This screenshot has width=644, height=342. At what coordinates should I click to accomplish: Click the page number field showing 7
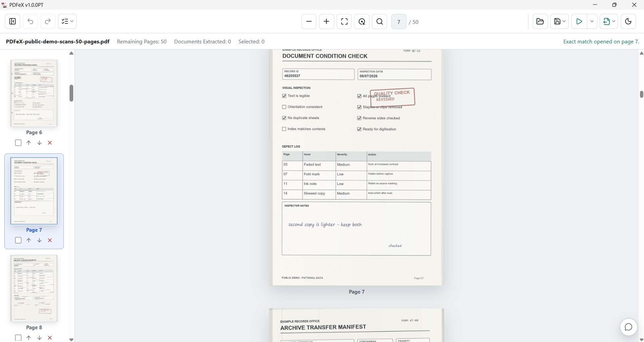tap(399, 22)
